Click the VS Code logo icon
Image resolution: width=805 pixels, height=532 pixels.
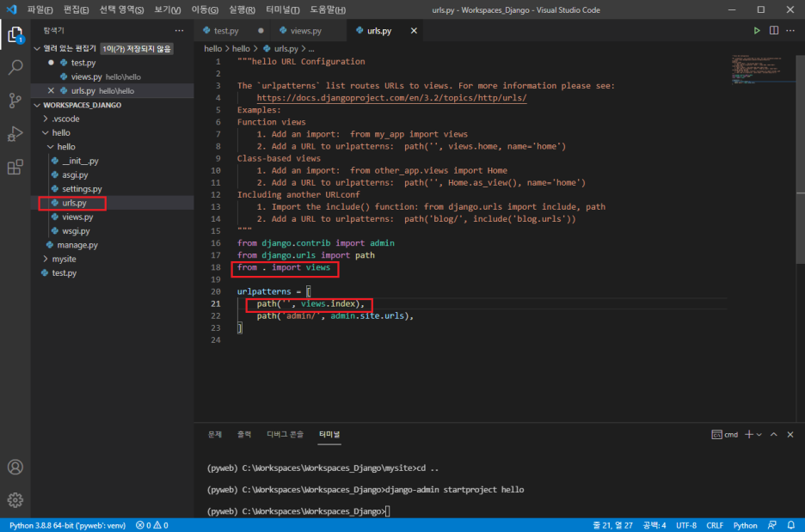[x=11, y=9]
